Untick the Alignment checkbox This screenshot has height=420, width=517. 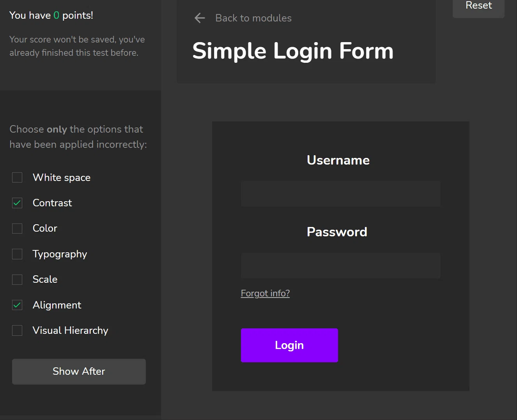(17, 305)
